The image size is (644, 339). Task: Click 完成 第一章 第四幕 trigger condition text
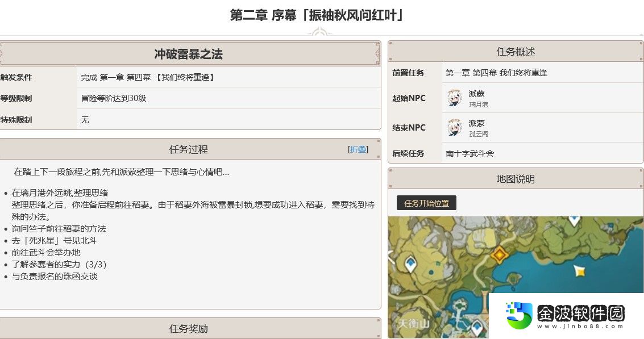click(x=148, y=77)
